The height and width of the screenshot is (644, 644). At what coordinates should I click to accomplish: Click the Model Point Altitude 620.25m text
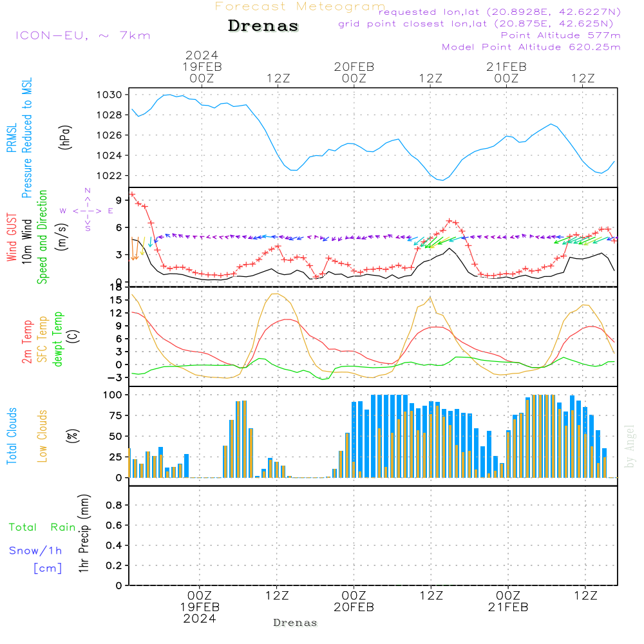531,47
